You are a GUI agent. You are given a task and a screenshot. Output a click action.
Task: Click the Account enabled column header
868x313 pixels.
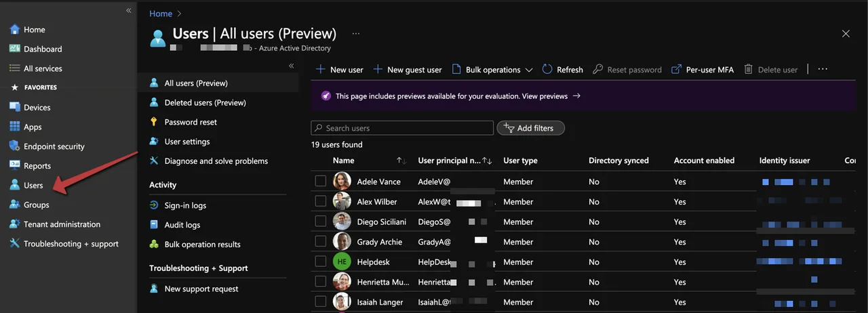click(704, 161)
